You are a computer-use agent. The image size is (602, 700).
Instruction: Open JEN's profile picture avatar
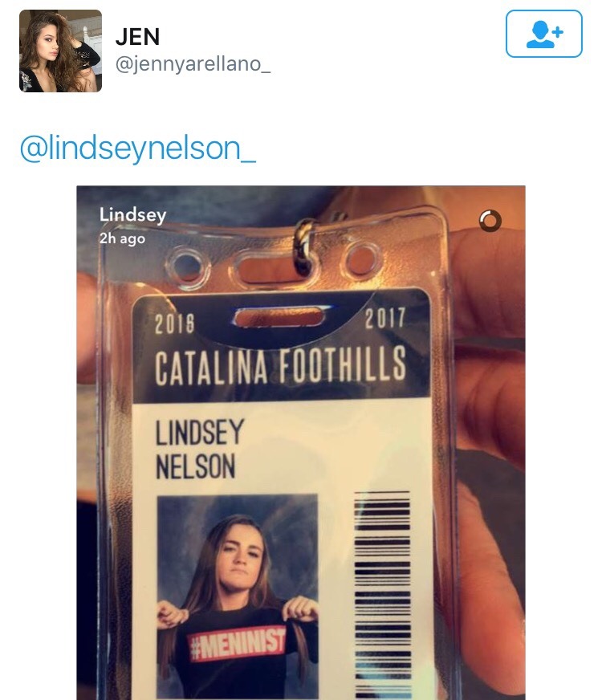click(61, 51)
